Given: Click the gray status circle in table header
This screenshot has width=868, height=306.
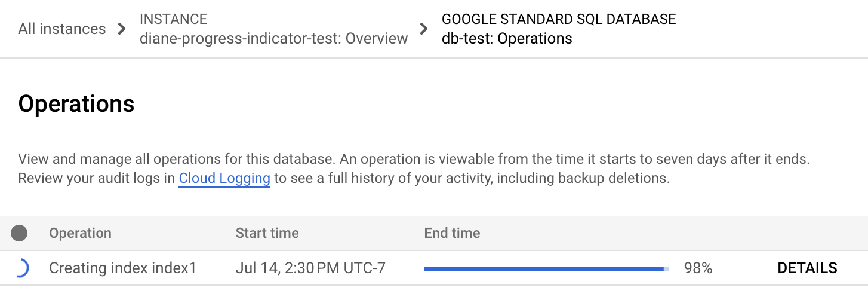Looking at the screenshot, I should [x=19, y=233].
